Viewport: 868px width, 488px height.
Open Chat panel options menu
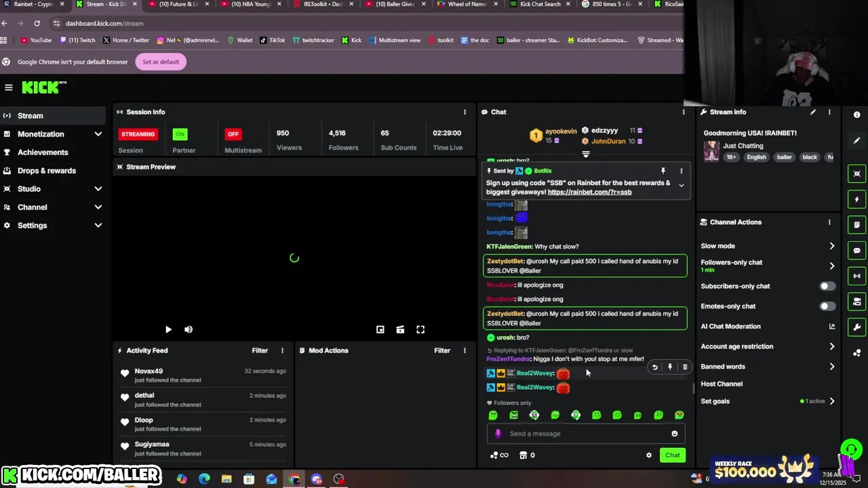(x=684, y=112)
